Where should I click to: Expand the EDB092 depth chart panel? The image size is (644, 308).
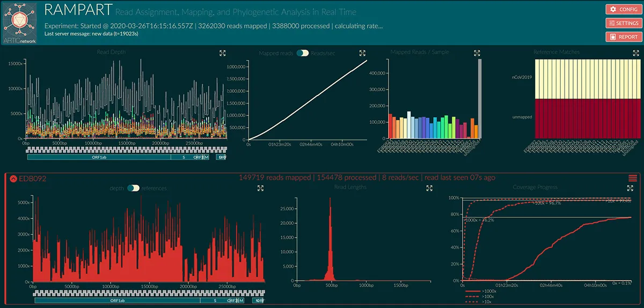click(260, 188)
